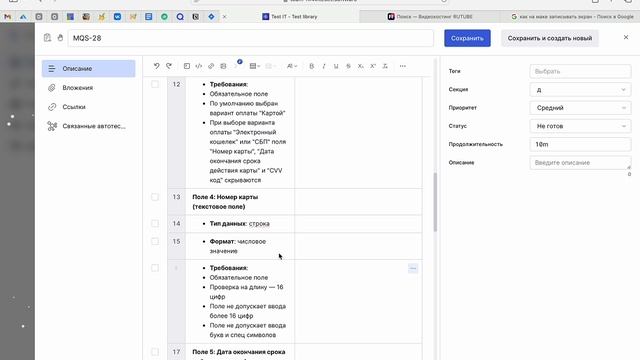Click the image insert icon in the toolbar
Image resolution: width=640 pixels, height=360 pixels.
[x=223, y=66]
